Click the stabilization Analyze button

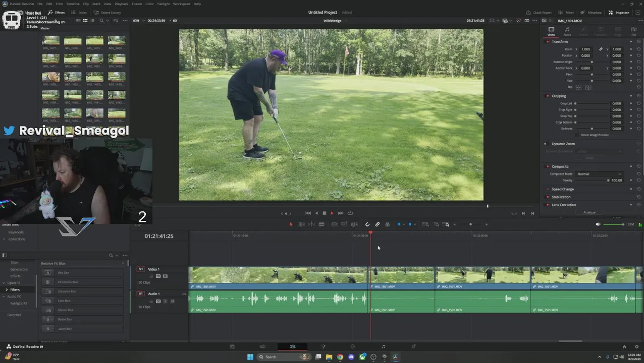[x=589, y=212]
